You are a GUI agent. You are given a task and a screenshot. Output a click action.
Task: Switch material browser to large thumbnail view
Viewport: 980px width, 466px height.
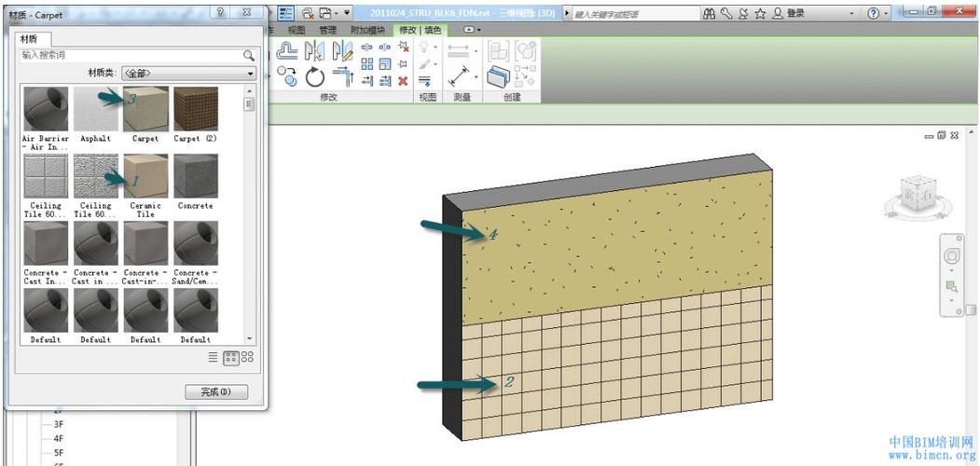coord(247,357)
